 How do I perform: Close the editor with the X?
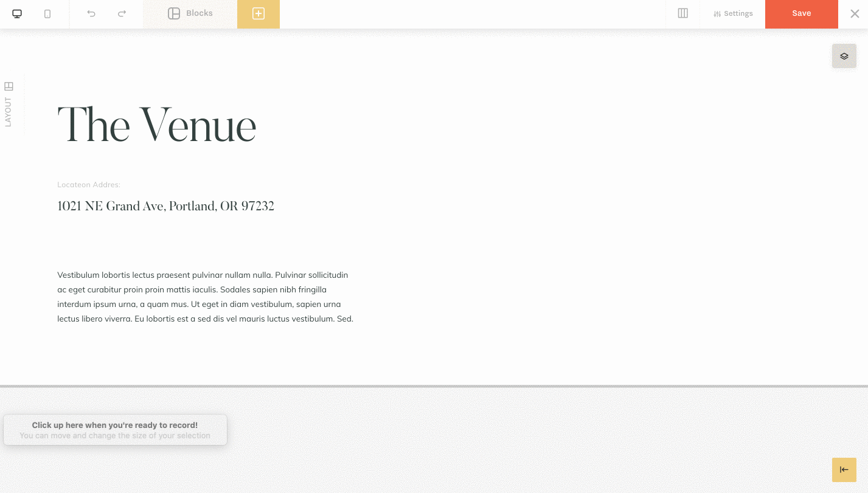click(854, 13)
